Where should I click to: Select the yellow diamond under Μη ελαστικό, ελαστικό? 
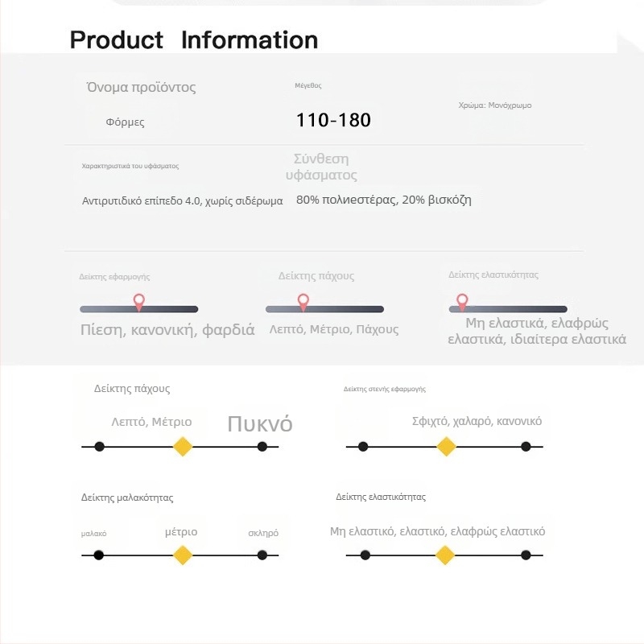click(444, 555)
